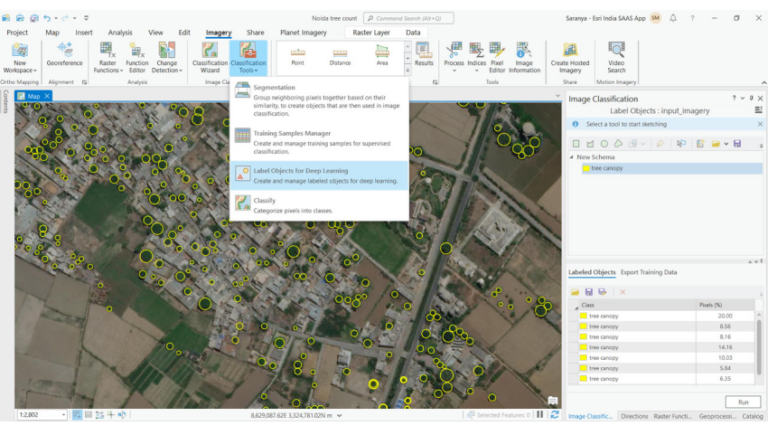
Task: Select the tree canopy schema class
Action: (x=608, y=168)
